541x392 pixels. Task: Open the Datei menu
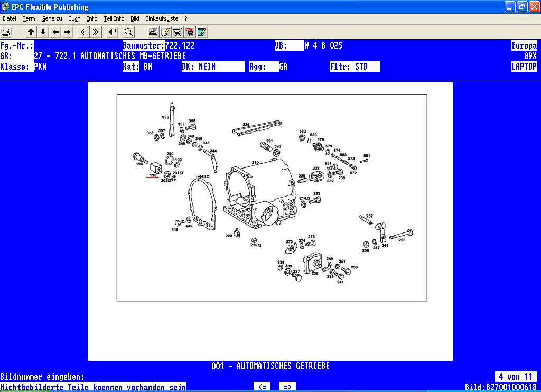tap(10, 18)
